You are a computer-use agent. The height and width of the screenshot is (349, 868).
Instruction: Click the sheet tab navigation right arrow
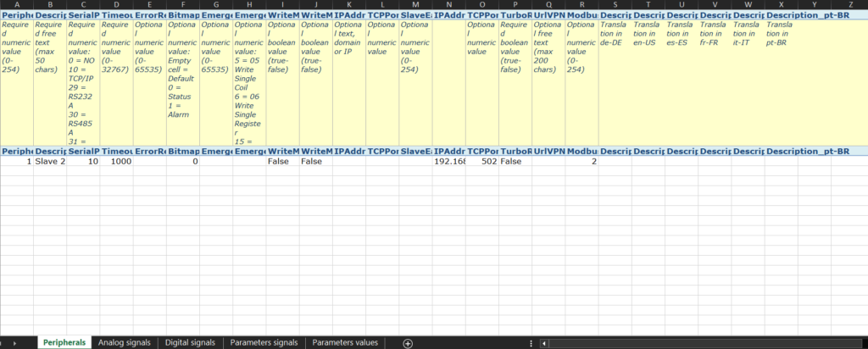tap(14, 343)
